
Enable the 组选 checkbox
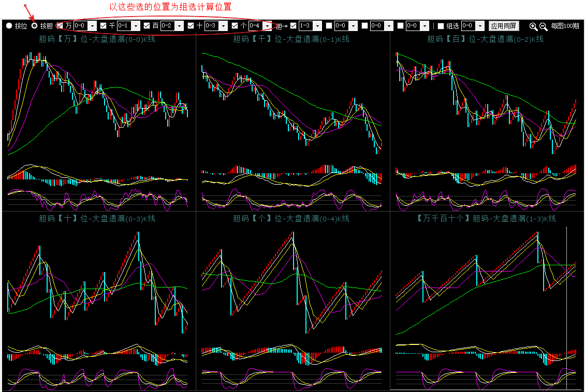(x=441, y=26)
